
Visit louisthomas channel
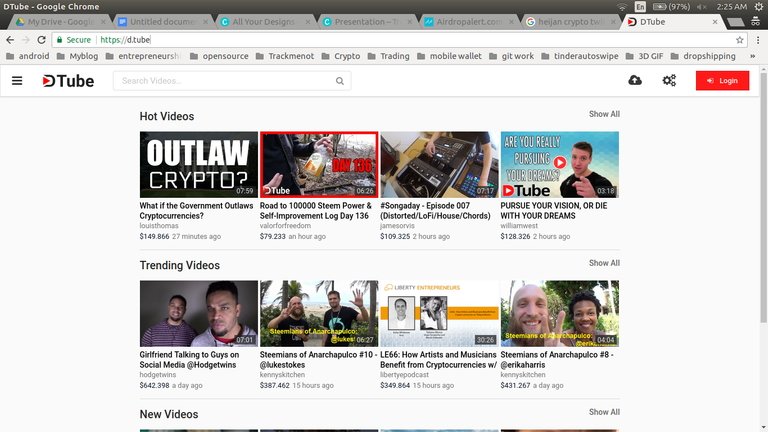pos(159,226)
